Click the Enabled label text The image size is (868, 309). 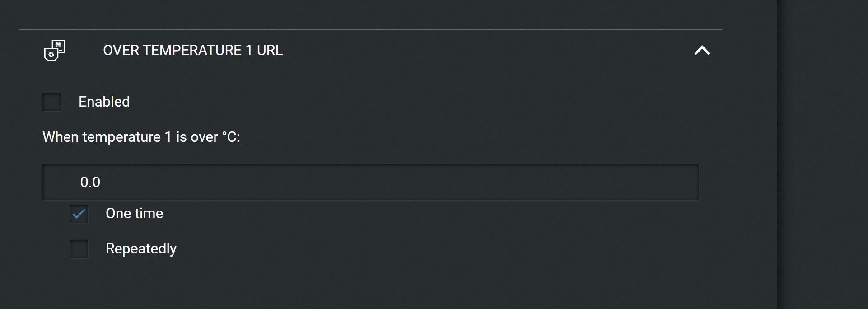[x=104, y=102]
